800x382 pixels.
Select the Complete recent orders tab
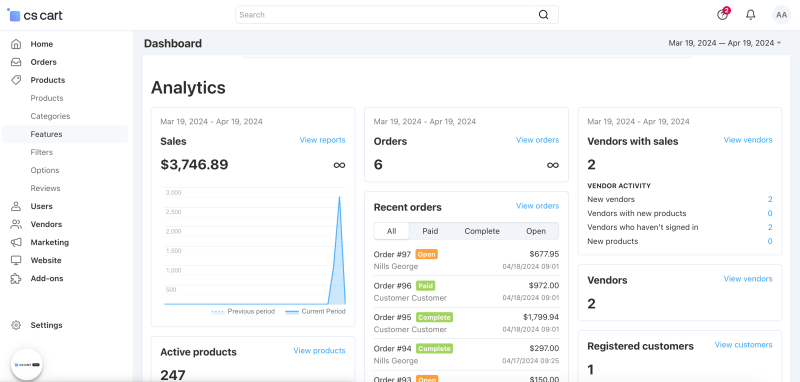click(482, 231)
